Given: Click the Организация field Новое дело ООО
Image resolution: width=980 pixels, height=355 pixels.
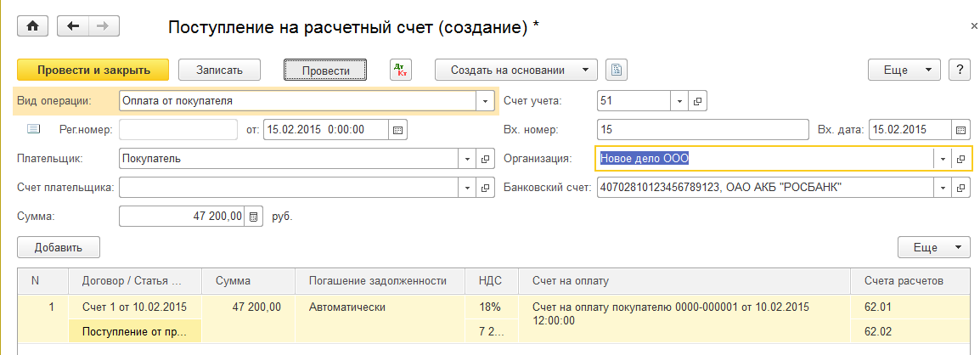Looking at the screenshot, I should pos(764,159).
